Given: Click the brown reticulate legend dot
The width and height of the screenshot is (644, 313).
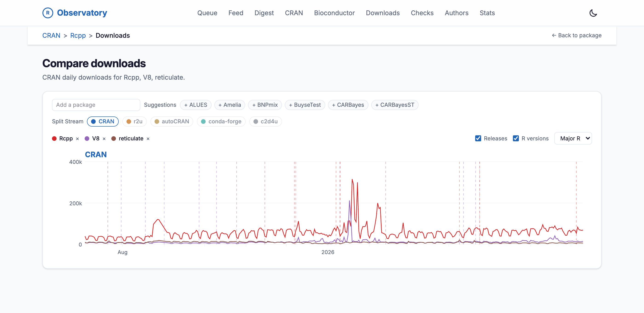Looking at the screenshot, I should (x=113, y=139).
